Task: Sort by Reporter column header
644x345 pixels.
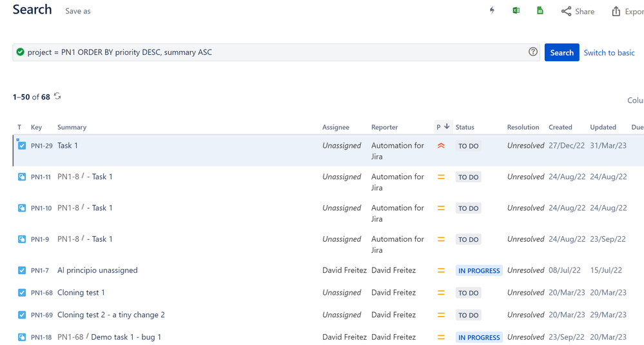Action: point(384,127)
